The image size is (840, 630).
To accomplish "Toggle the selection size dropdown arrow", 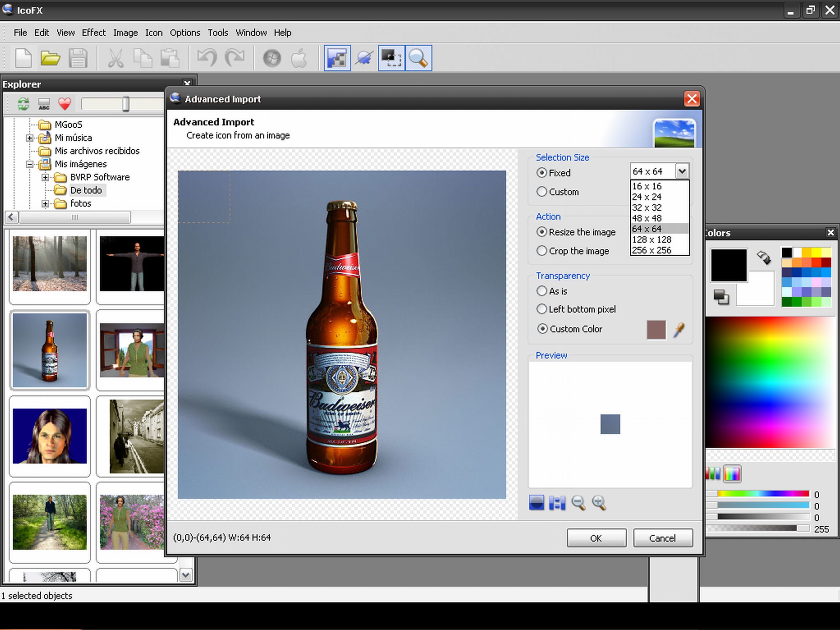I will point(682,171).
